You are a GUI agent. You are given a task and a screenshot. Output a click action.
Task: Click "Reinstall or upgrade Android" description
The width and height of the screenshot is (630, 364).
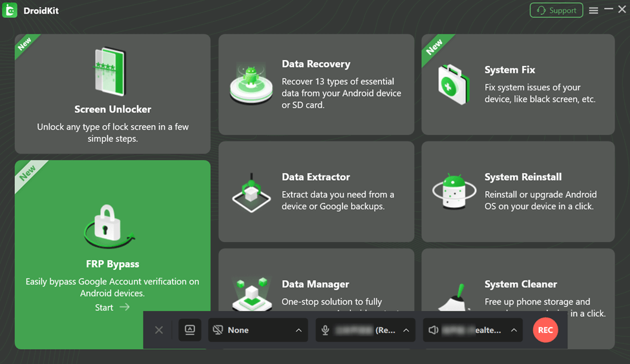pos(540,195)
